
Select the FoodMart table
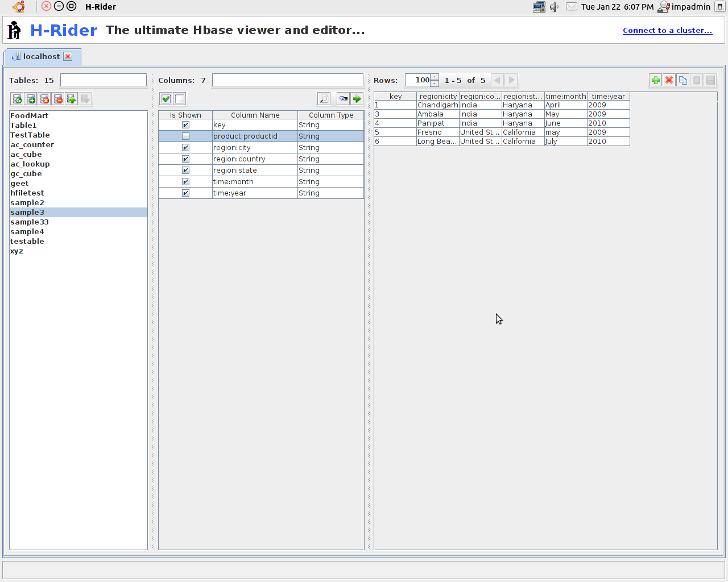point(78,116)
